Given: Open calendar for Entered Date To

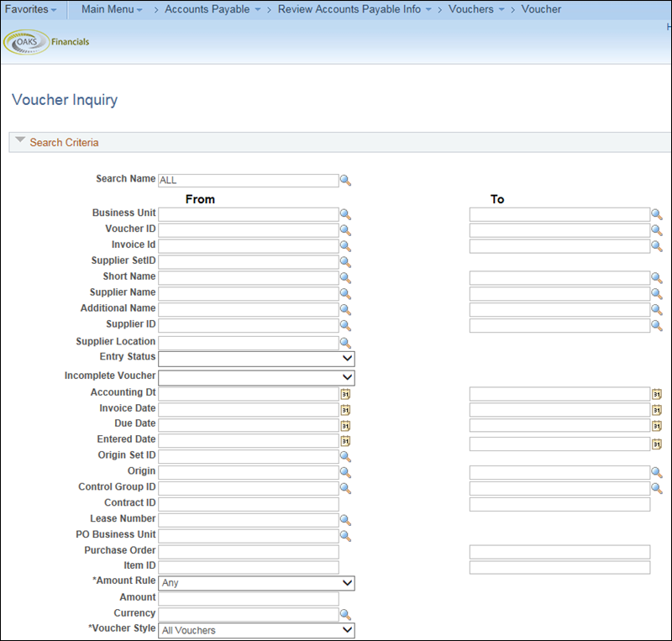Looking at the screenshot, I should click(x=657, y=444).
